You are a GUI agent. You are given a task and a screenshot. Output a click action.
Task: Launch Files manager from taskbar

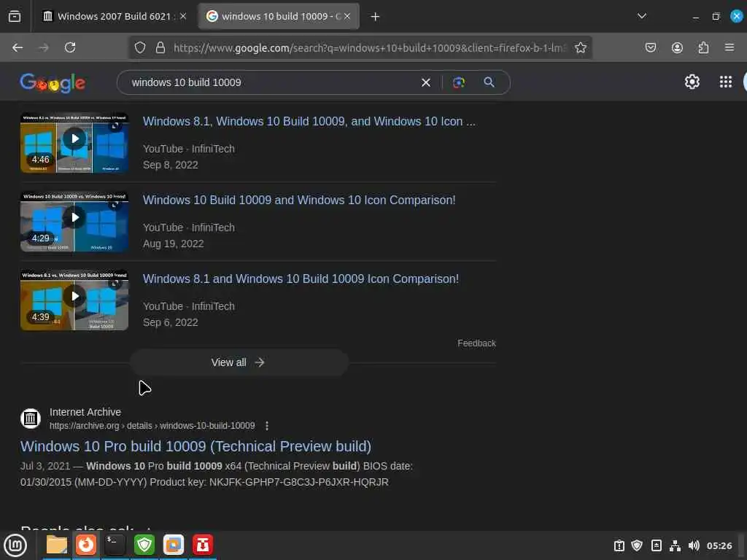(x=57, y=545)
